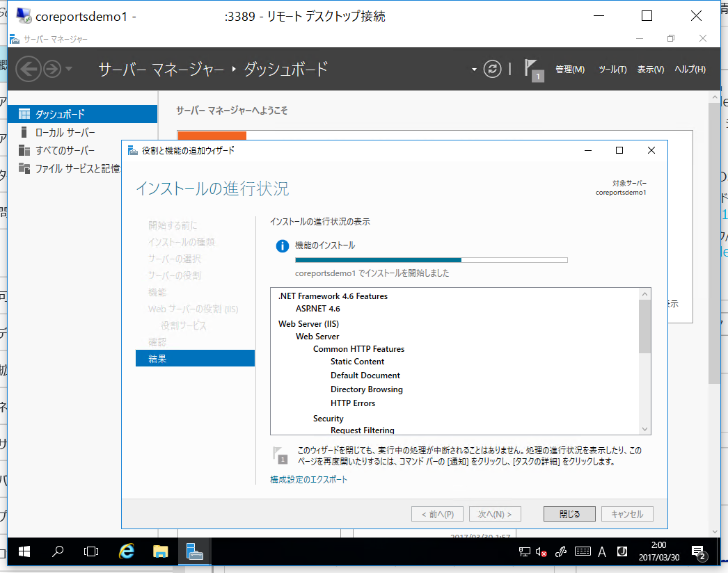The width and height of the screenshot is (728, 573).
Task: Select 'Web Server (IIS)' in the list
Action: pos(309,324)
